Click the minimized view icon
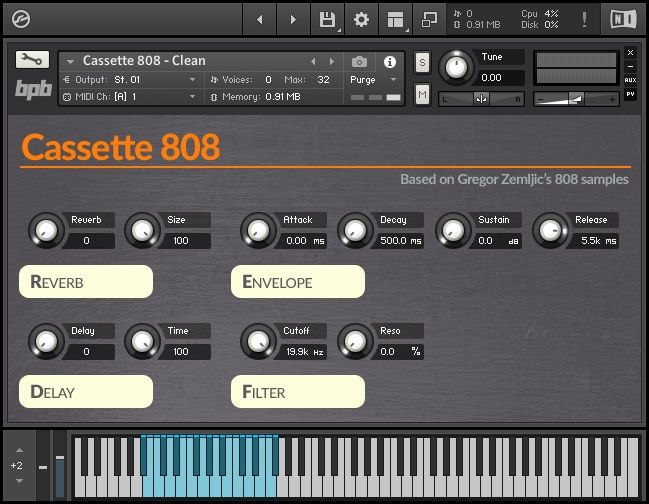649x504 pixels. click(x=429, y=19)
